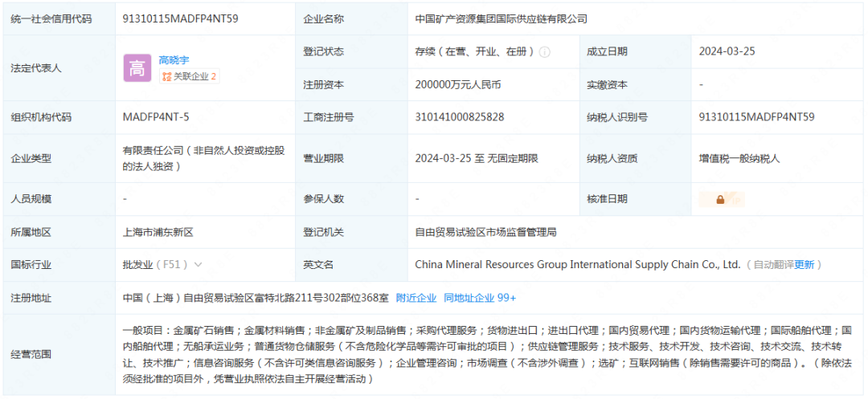
Task: Click the 组织机构代码 label
Action: click(x=42, y=117)
